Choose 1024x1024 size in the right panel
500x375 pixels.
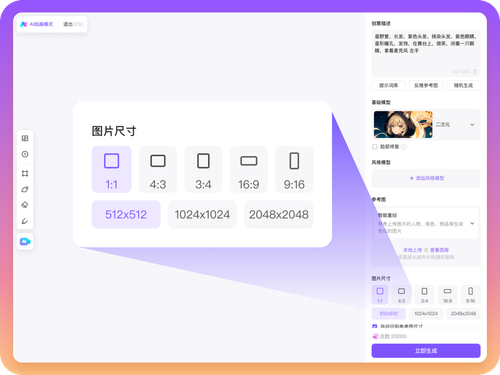426,314
